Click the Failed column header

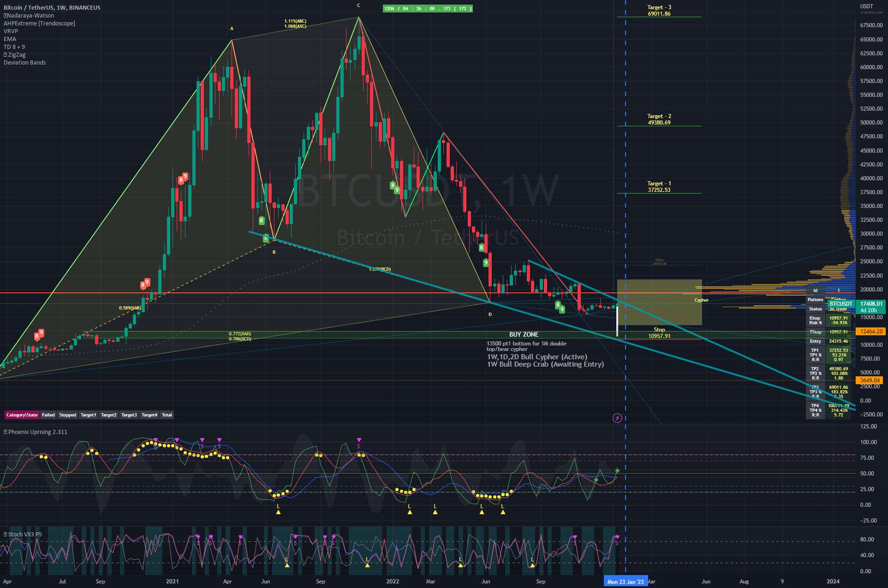click(48, 415)
